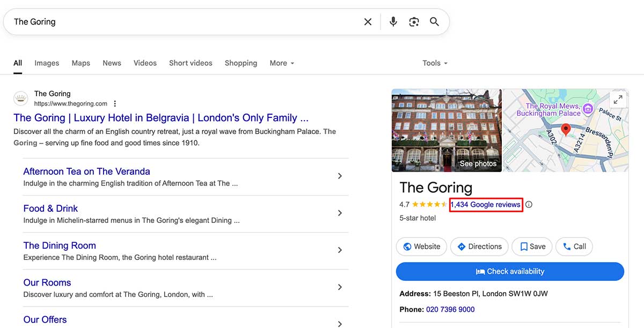Image resolution: width=644 pixels, height=328 pixels.
Task: Open the three-dot menu beside thegoring.com result
Action: point(115,103)
